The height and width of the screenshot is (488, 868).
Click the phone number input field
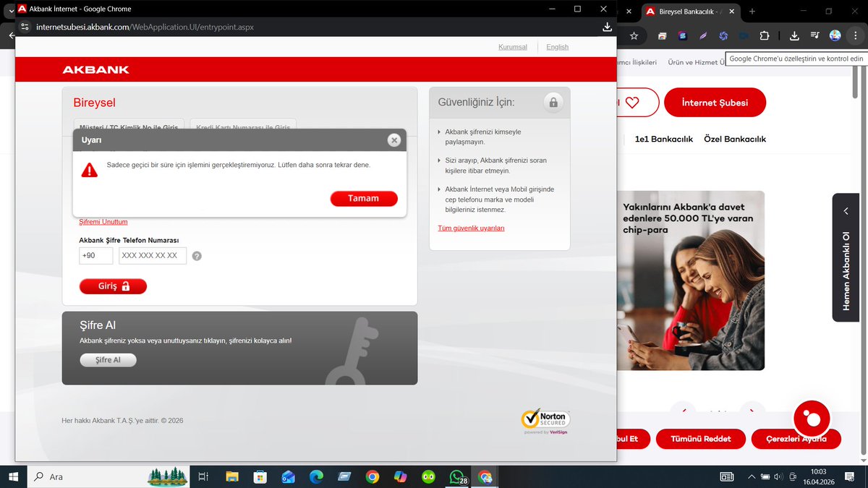(x=153, y=256)
